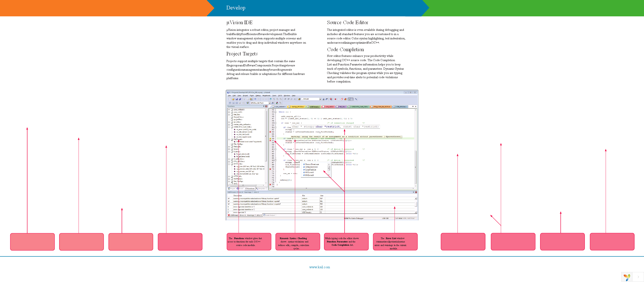Click the red error marker at line 53
644x282 pixels.
(270, 132)
